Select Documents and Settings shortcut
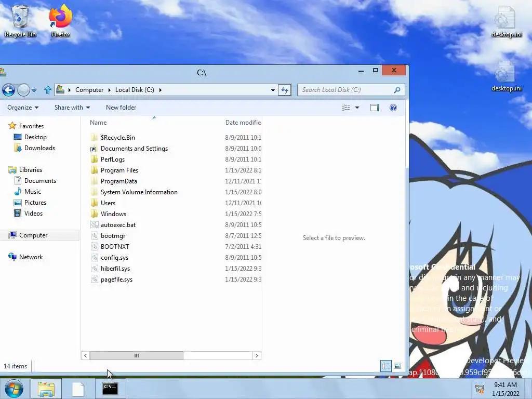The width and height of the screenshot is (532, 399). pos(134,149)
